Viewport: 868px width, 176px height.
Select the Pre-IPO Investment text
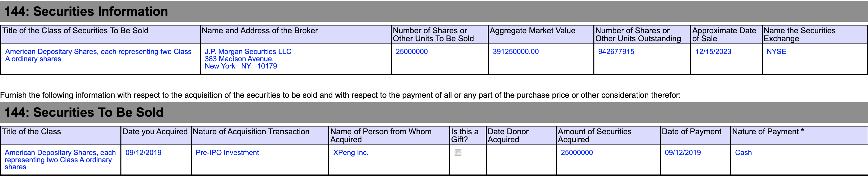coord(227,152)
